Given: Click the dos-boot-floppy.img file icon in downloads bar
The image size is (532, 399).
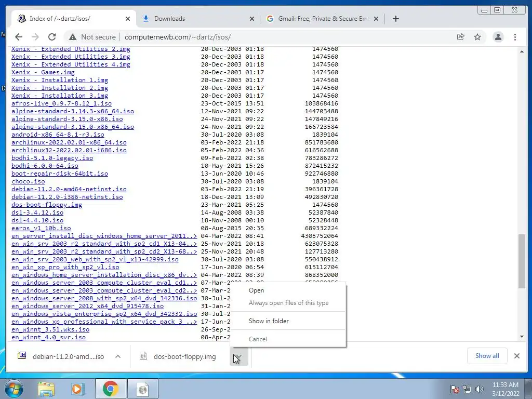Looking at the screenshot, I should [143, 356].
